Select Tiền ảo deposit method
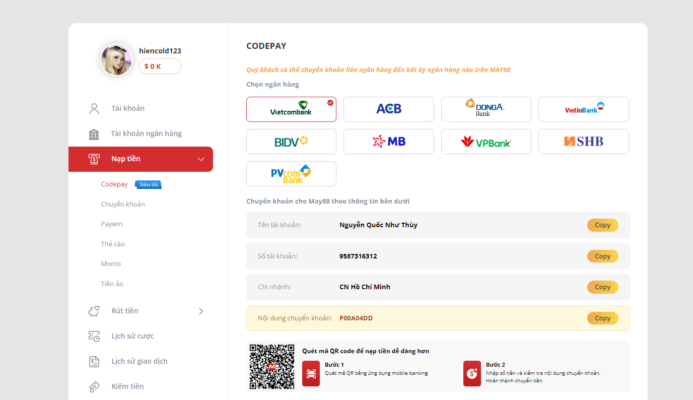Image resolution: width=693 pixels, height=400 pixels. [x=112, y=284]
